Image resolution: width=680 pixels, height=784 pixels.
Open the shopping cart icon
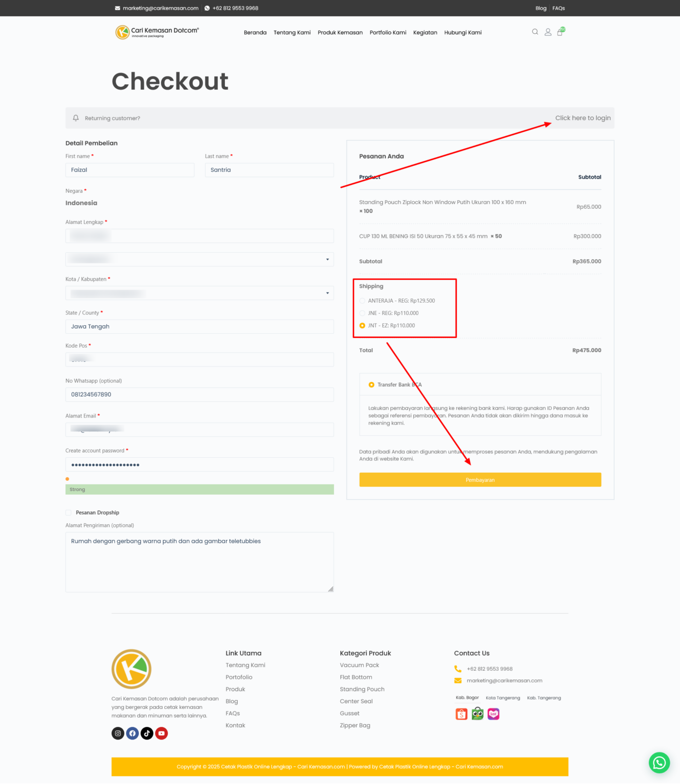560,32
